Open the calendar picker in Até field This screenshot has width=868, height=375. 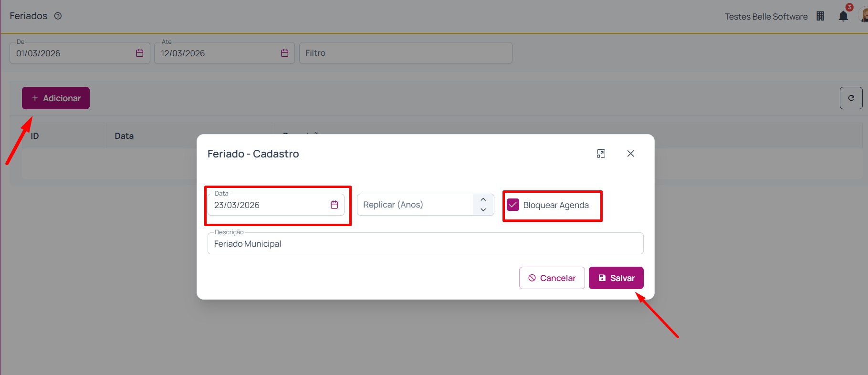284,53
